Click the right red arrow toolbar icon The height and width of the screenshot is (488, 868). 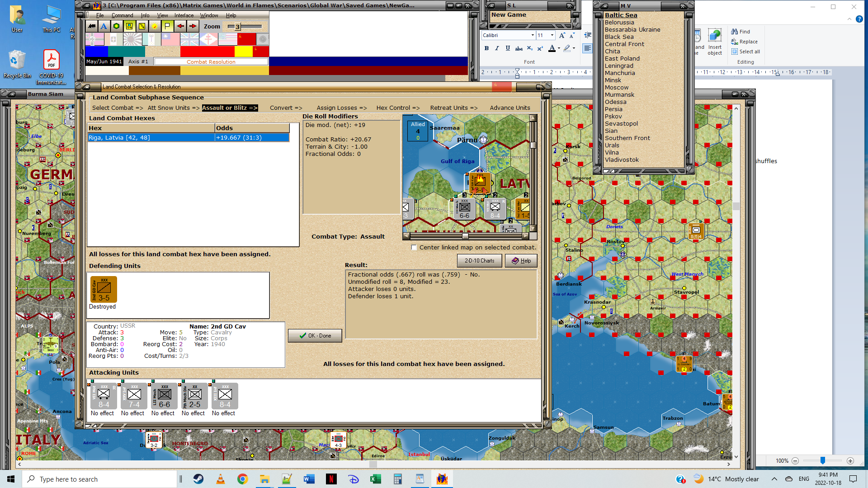[x=193, y=26]
